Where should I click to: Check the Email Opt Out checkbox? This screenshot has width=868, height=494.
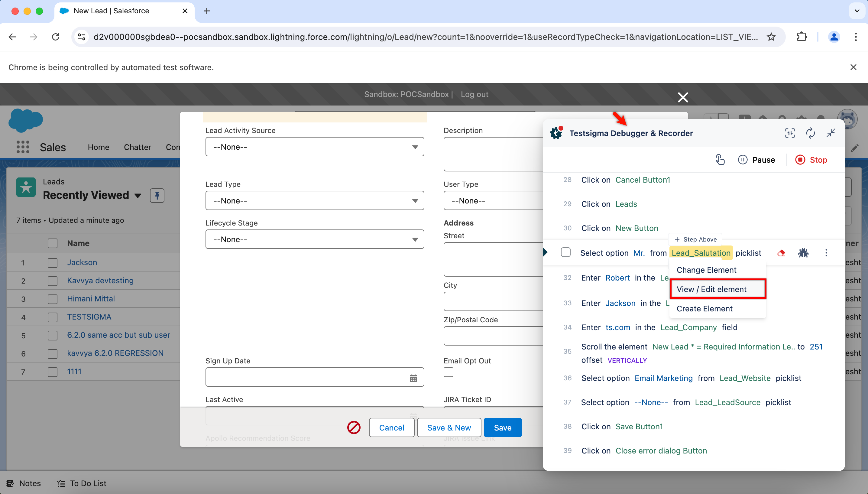pos(448,372)
